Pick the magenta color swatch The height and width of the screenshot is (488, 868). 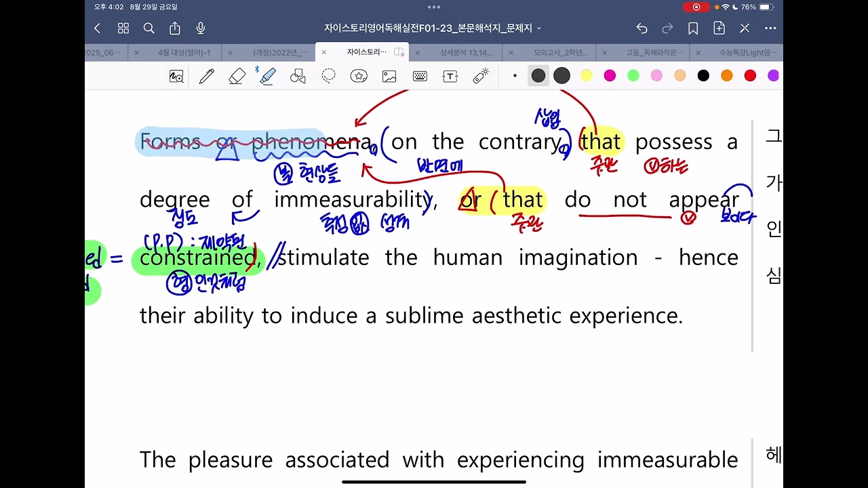tap(610, 76)
